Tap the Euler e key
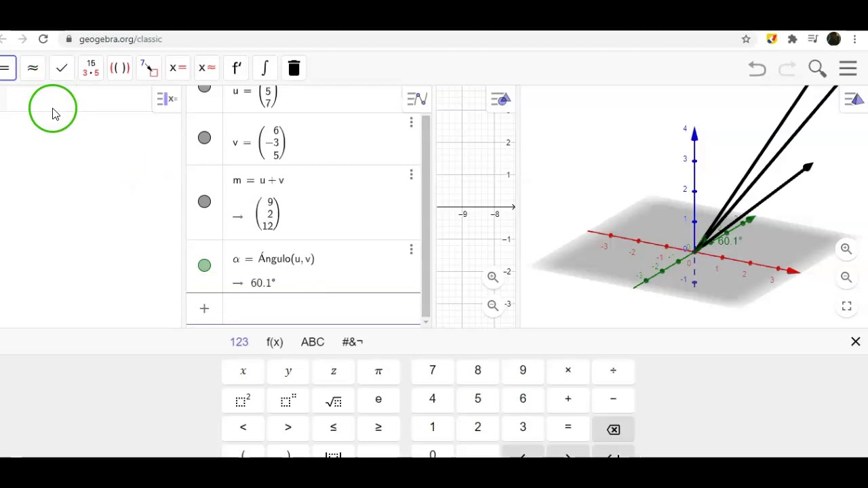The width and height of the screenshot is (868, 488). tap(378, 400)
